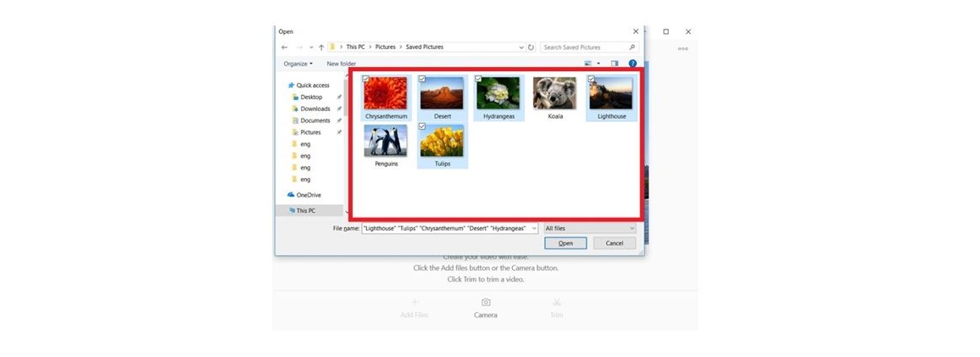Click the Cancel button
980x357 pixels.
pyautogui.click(x=615, y=243)
